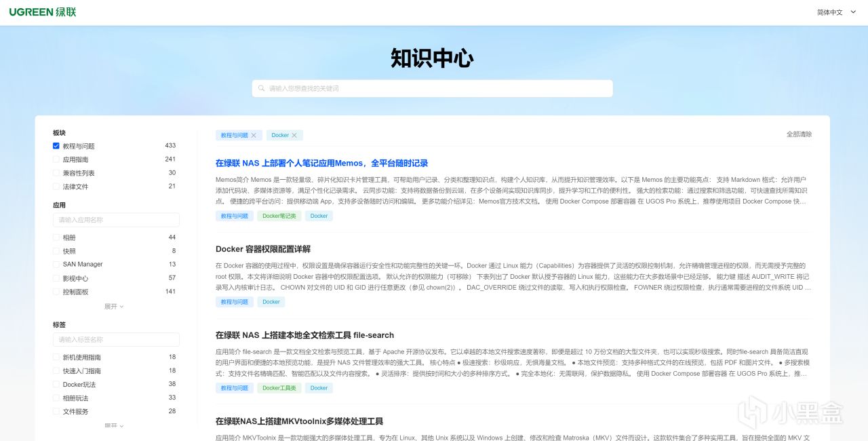The height and width of the screenshot is (441, 868).
Task: Check the 快速入门指南 tag checkbox
Action: (x=56, y=371)
